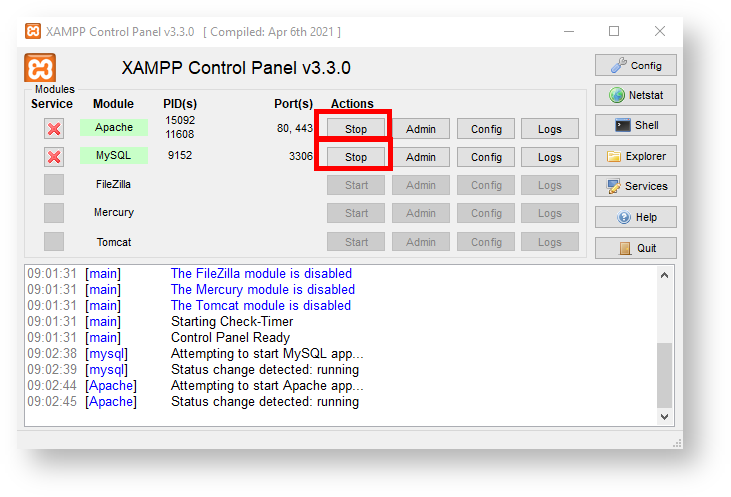Toggle the Apache service red X checkbox
Image resolution: width=731 pixels, height=497 pixels.
click(54, 129)
